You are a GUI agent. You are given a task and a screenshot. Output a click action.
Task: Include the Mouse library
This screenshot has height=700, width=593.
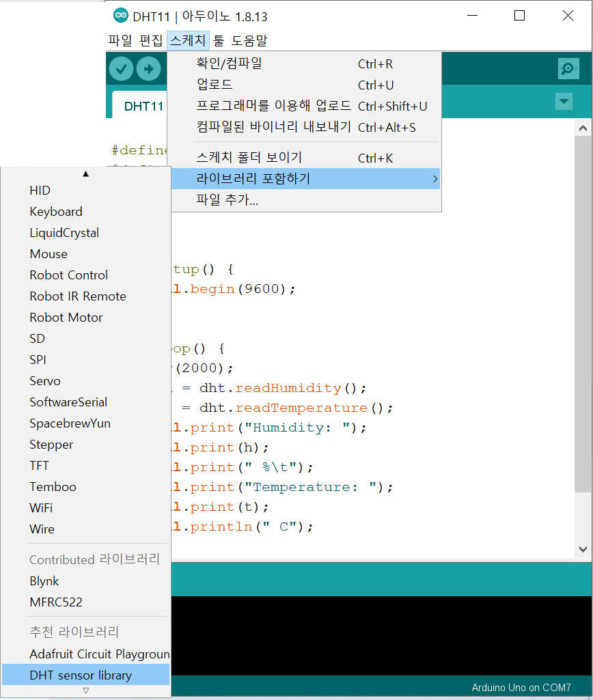(85, 254)
